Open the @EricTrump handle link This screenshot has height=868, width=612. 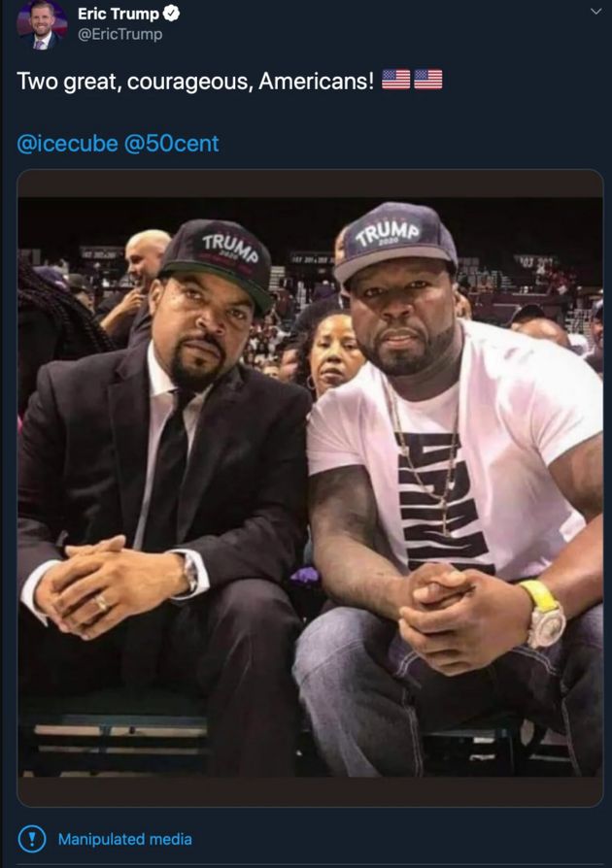(x=120, y=35)
